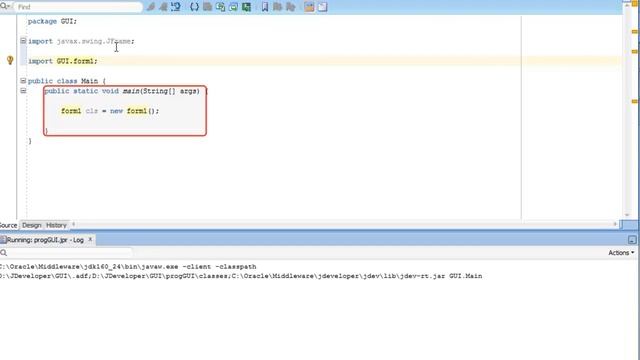Click 'GUI.Main' at end of log line
The width and height of the screenshot is (640, 360).
tap(465, 276)
